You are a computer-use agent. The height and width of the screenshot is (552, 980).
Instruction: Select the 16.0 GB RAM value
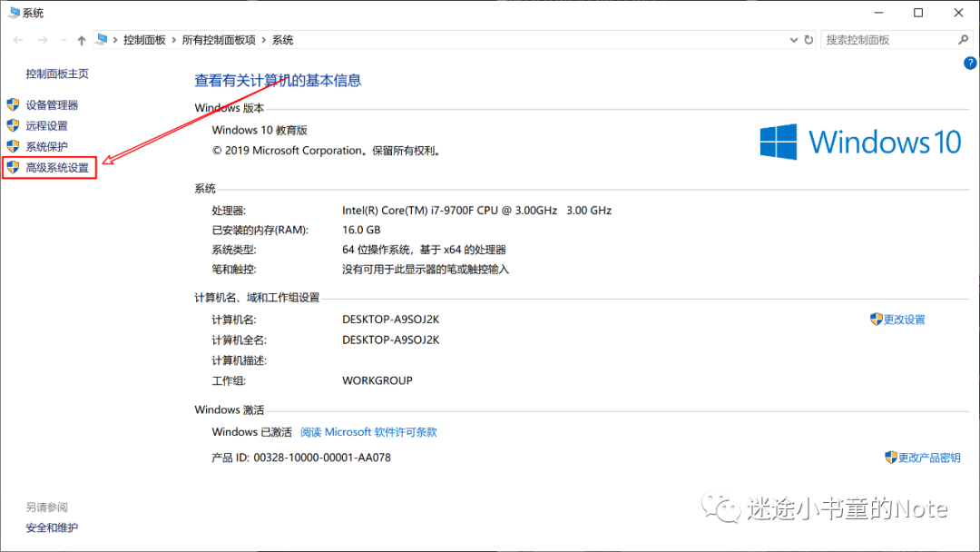click(x=361, y=230)
